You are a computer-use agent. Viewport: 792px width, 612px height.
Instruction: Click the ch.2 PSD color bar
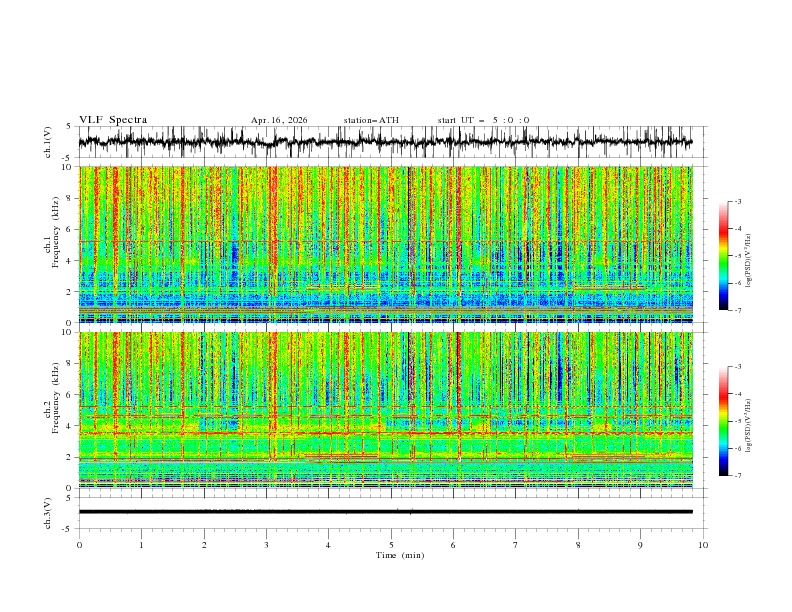pos(723,421)
